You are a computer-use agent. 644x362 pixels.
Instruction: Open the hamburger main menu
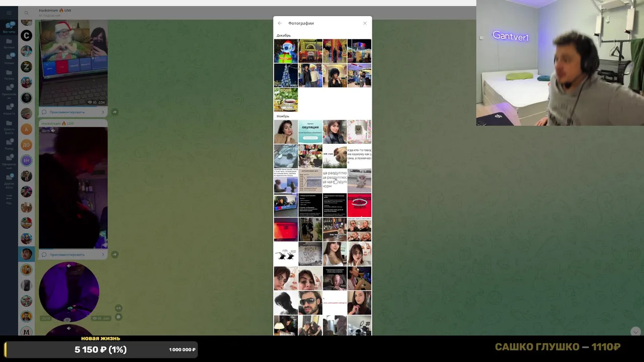point(9,13)
